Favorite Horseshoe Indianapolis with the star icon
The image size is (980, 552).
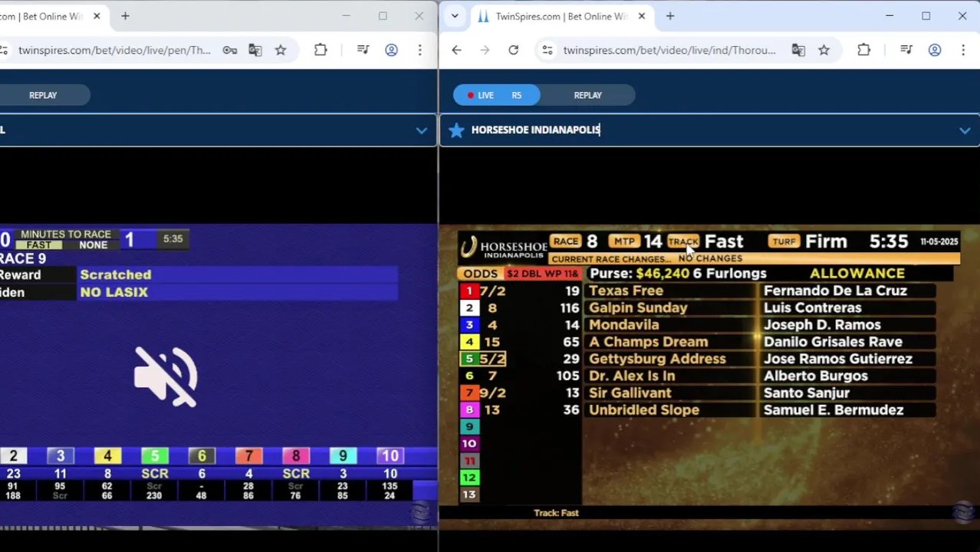tap(456, 130)
